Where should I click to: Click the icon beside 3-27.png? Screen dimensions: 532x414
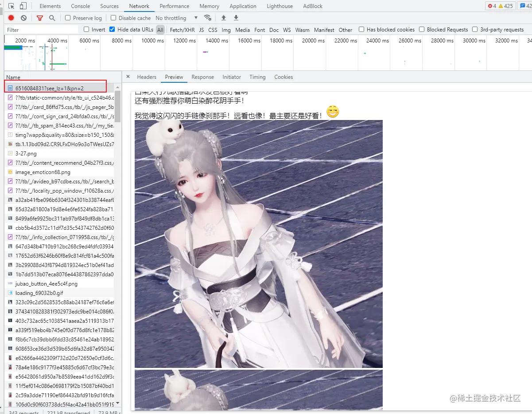(x=11, y=154)
